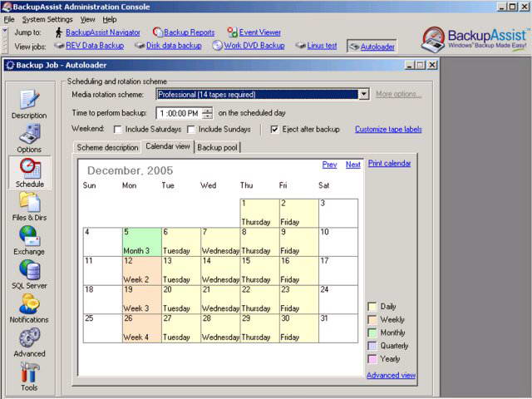Click Customize tape labels link
The height and width of the screenshot is (399, 532).
click(x=388, y=130)
